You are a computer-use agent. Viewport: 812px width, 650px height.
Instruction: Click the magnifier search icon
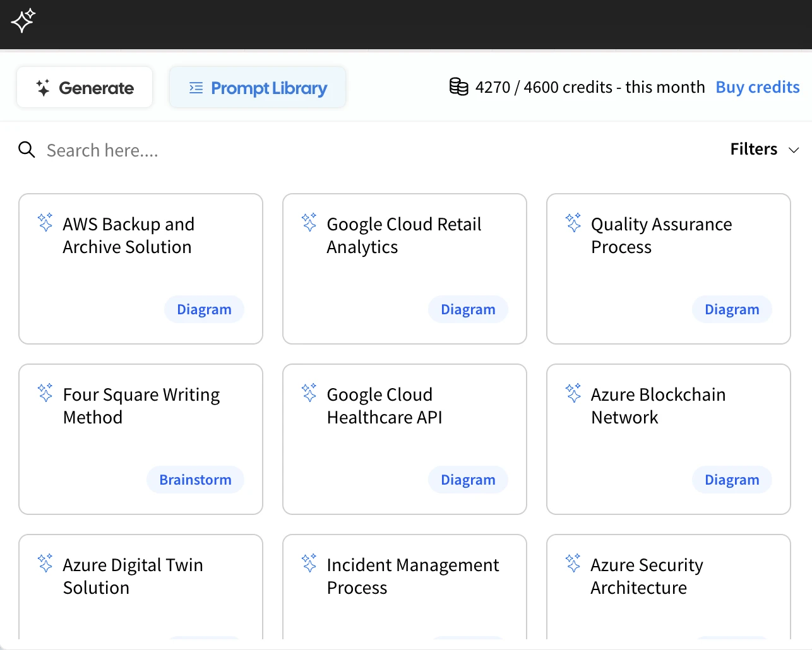(x=27, y=150)
